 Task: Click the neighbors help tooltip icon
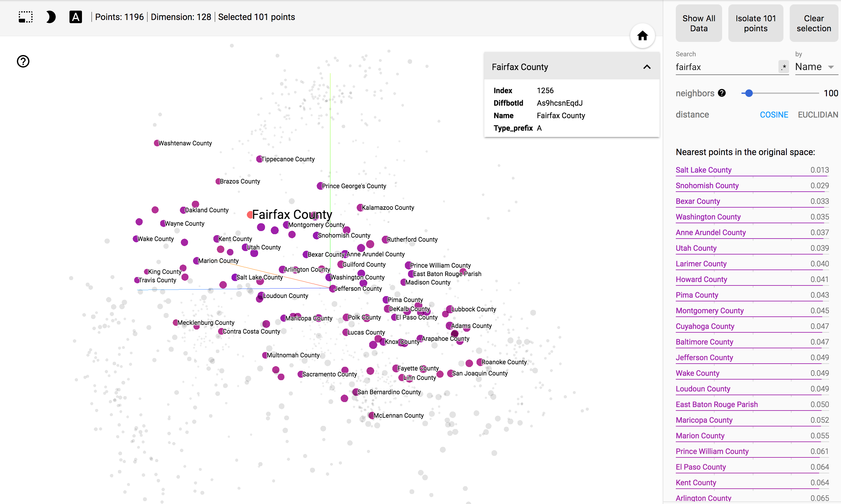(722, 93)
